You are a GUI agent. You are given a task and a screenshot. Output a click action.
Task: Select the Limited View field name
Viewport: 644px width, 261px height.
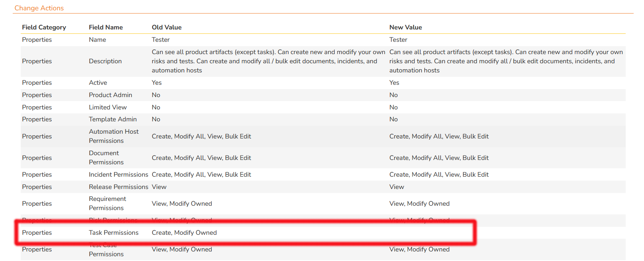pos(107,107)
